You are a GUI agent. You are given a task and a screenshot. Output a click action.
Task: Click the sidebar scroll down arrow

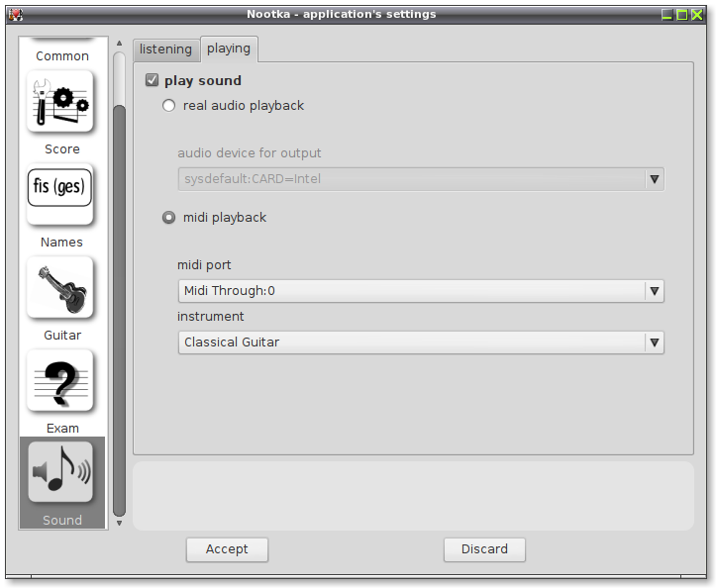pos(119,524)
